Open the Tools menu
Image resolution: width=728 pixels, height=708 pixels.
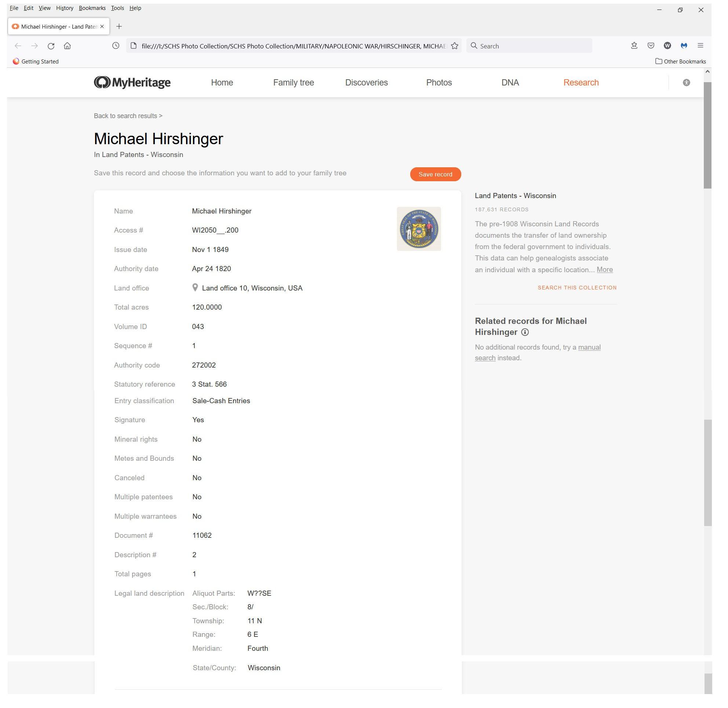tap(118, 8)
